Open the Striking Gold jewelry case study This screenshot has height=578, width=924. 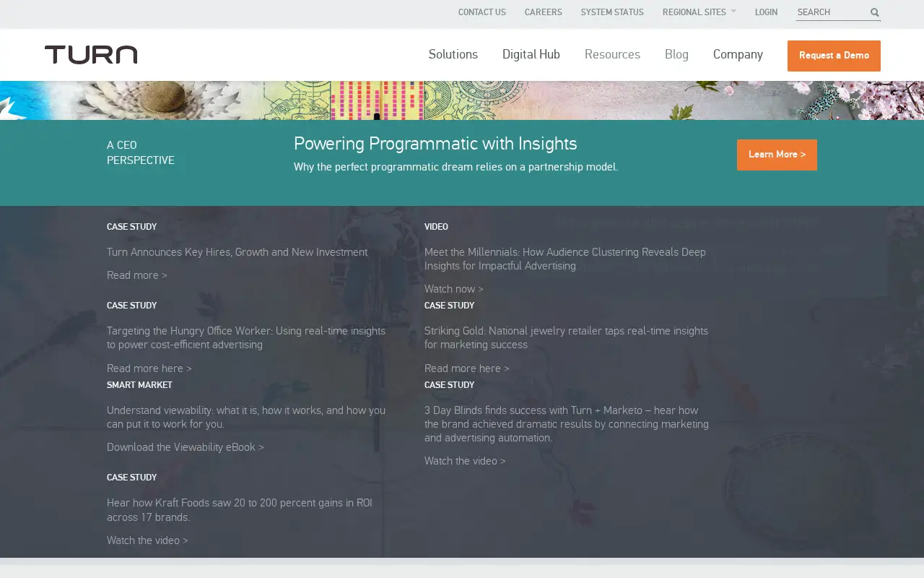[566, 338]
